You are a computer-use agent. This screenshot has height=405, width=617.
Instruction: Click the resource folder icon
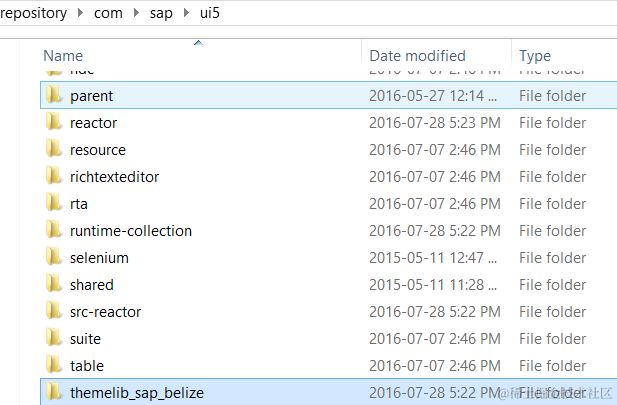[54, 150]
